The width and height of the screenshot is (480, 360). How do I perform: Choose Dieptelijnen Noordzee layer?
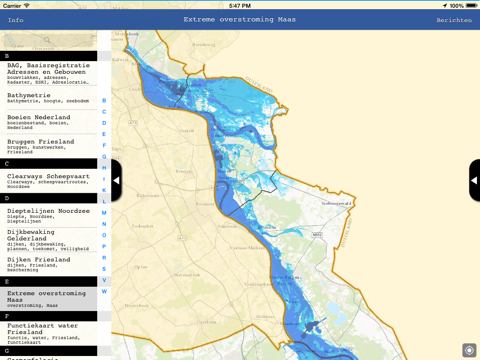(x=49, y=215)
